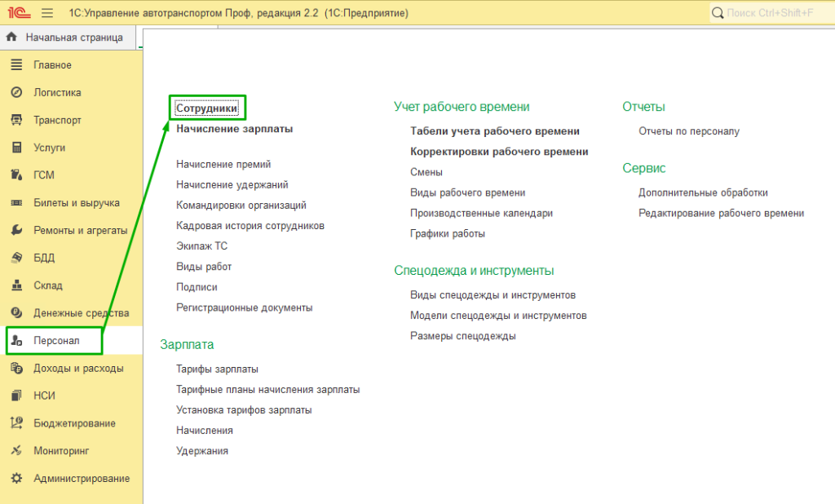Open Графики работы
The image size is (835, 504).
(448, 233)
